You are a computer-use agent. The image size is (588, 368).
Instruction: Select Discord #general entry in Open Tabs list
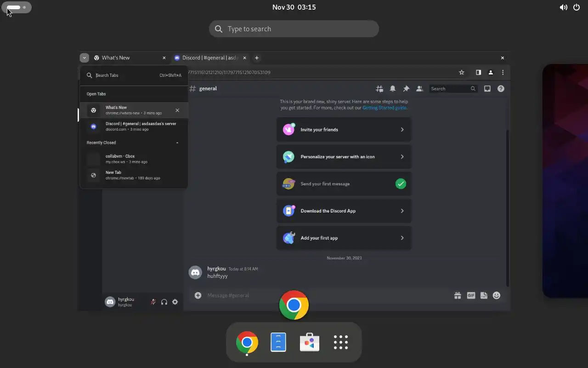pos(134,126)
